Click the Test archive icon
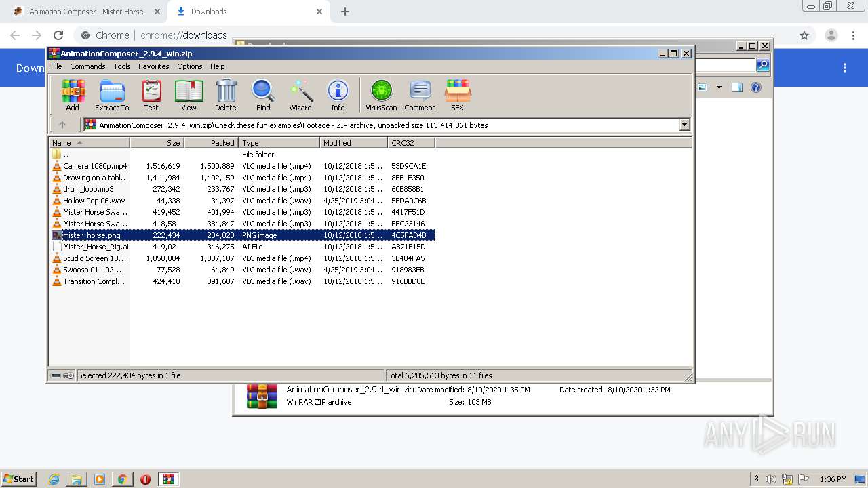 point(151,95)
